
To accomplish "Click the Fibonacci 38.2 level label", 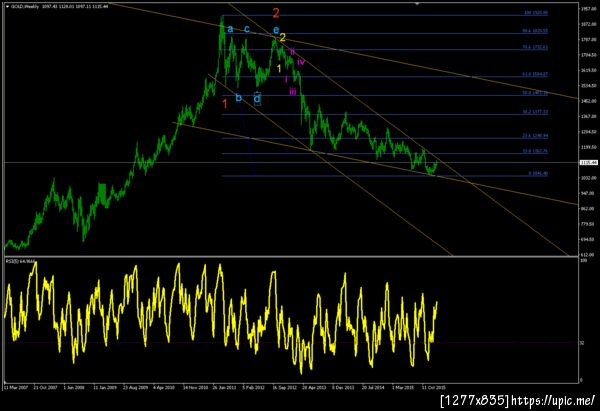I will 535,112.
